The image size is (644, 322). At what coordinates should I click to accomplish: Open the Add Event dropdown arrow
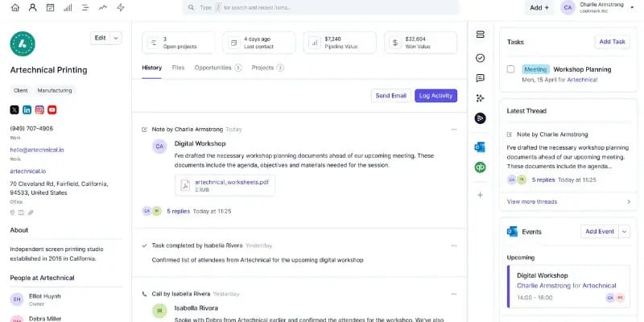click(x=625, y=232)
